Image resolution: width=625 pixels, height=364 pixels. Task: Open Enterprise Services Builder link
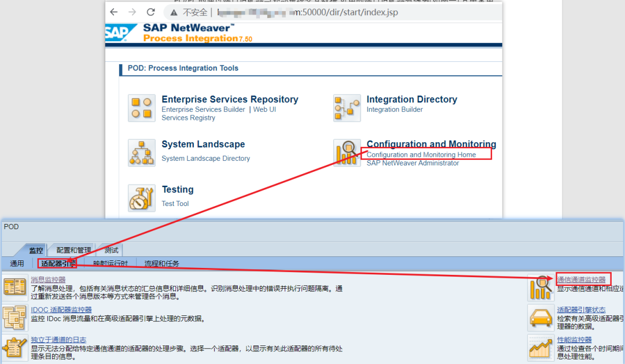click(203, 109)
